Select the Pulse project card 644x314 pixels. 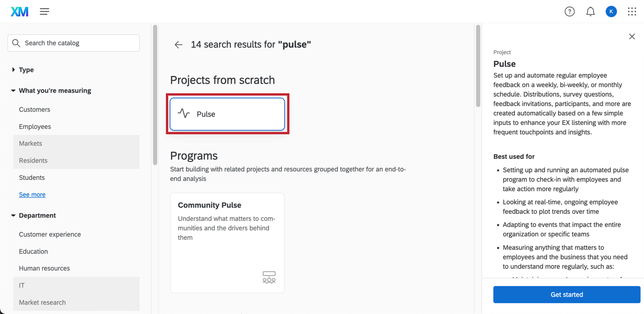[x=227, y=114]
